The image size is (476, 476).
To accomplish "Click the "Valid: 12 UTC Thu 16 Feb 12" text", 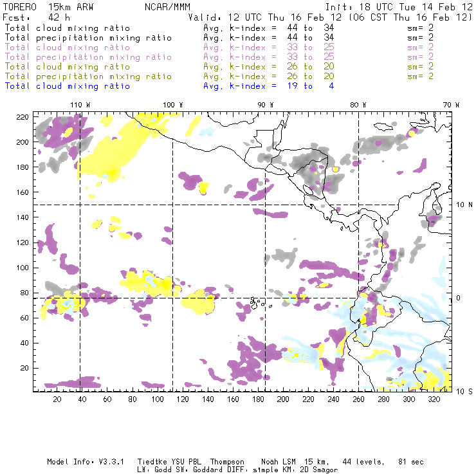I will click(265, 17).
